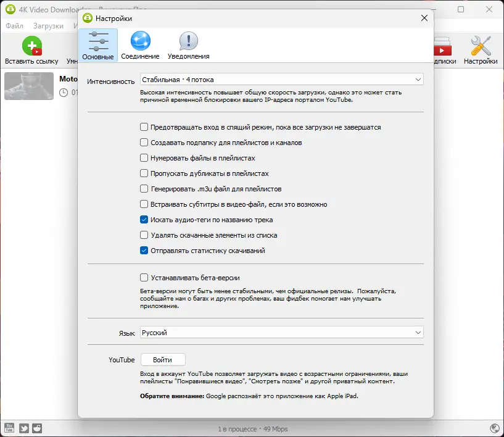The image size is (504, 437).
Task: Toggle Встраивать субтитры в видео-файл checkbox
Action: point(144,204)
